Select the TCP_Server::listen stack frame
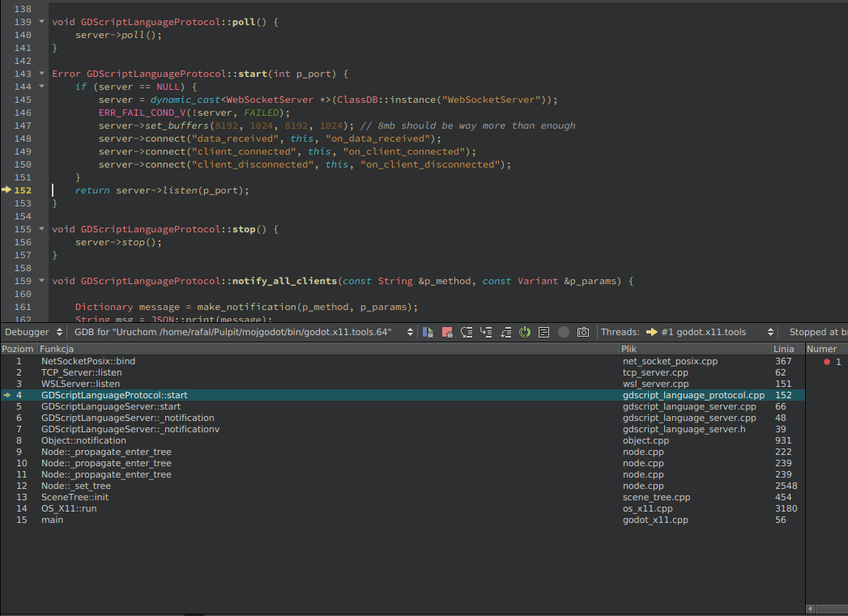848x616 pixels. click(x=403, y=372)
